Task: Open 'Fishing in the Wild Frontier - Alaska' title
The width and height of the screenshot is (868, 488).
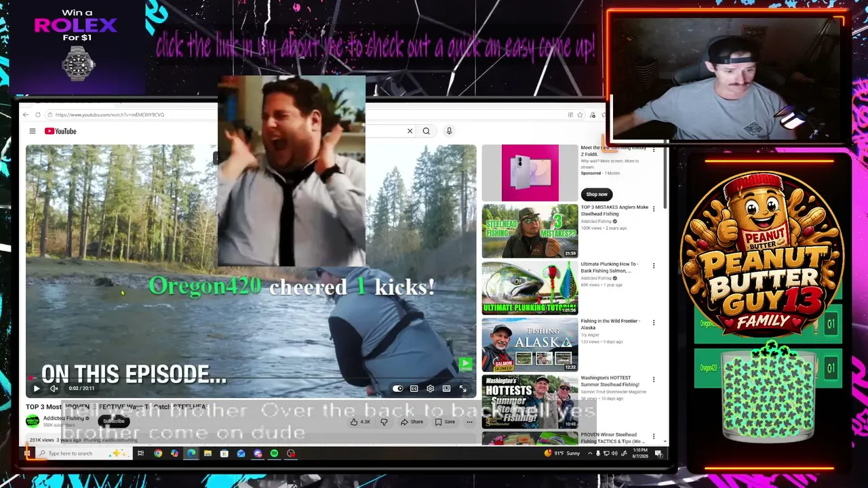Action: [610, 324]
